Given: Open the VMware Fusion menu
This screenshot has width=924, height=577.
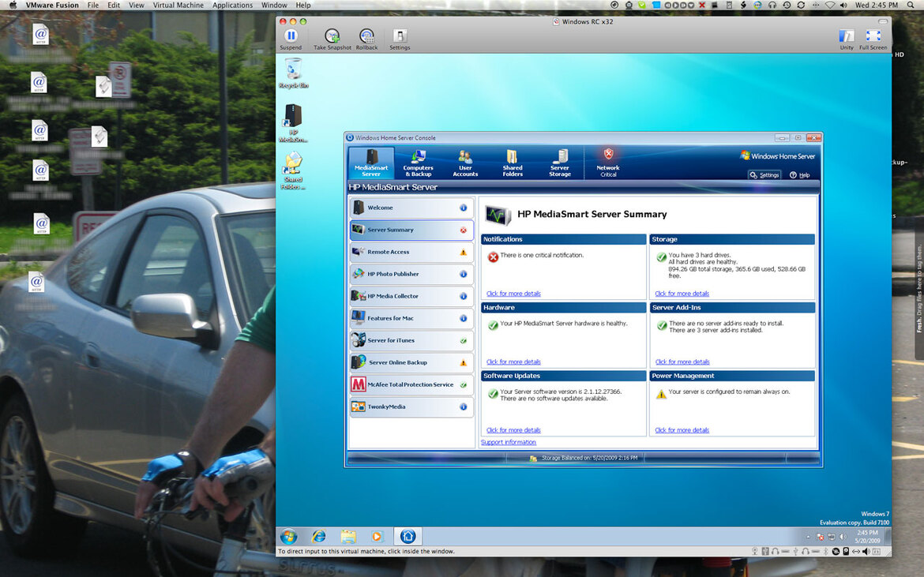Looking at the screenshot, I should tap(52, 6).
